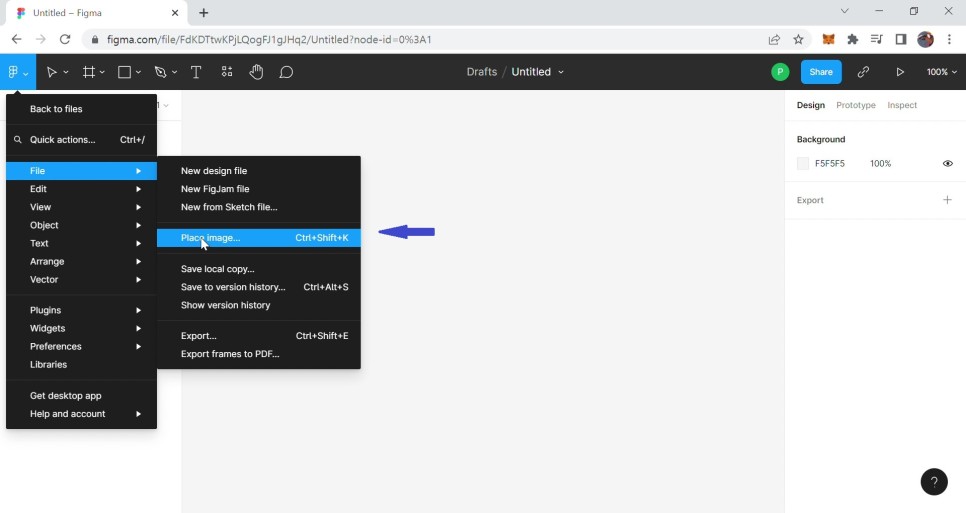
Task: Select the Move tool
Action: tap(52, 72)
